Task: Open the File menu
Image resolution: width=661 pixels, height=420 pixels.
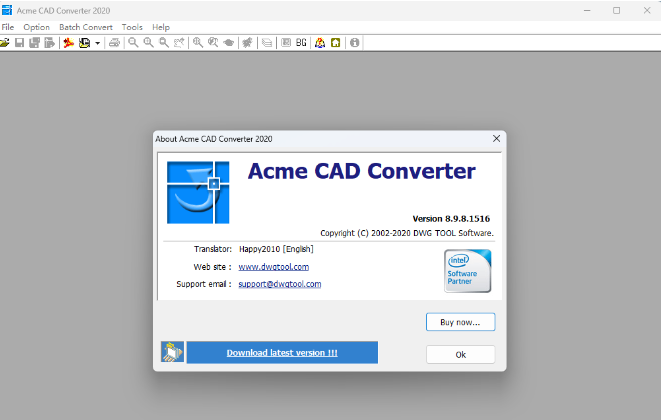Action: [8, 27]
